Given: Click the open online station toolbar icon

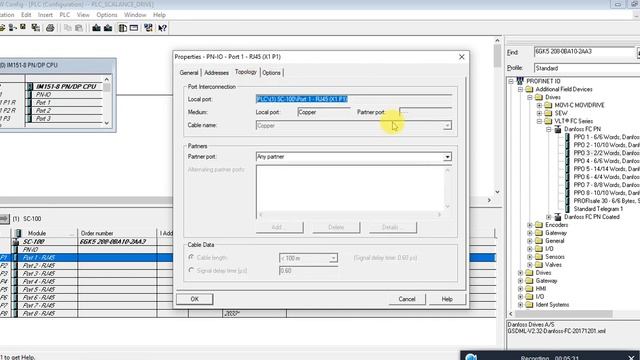Looking at the screenshot, I should click(12, 27).
